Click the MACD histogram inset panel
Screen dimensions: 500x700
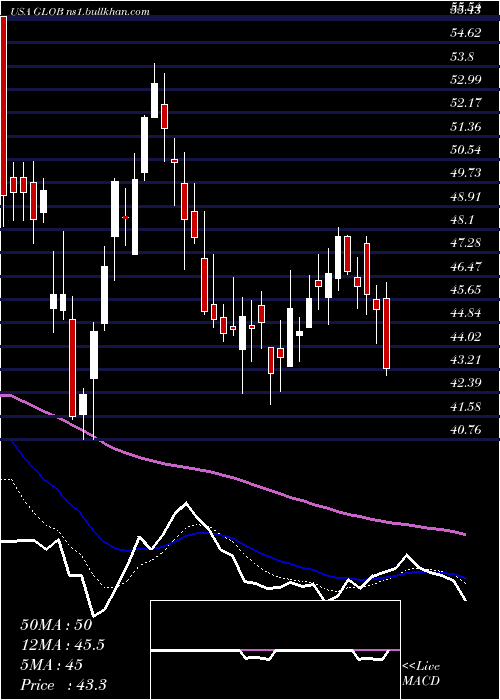(x=275, y=650)
